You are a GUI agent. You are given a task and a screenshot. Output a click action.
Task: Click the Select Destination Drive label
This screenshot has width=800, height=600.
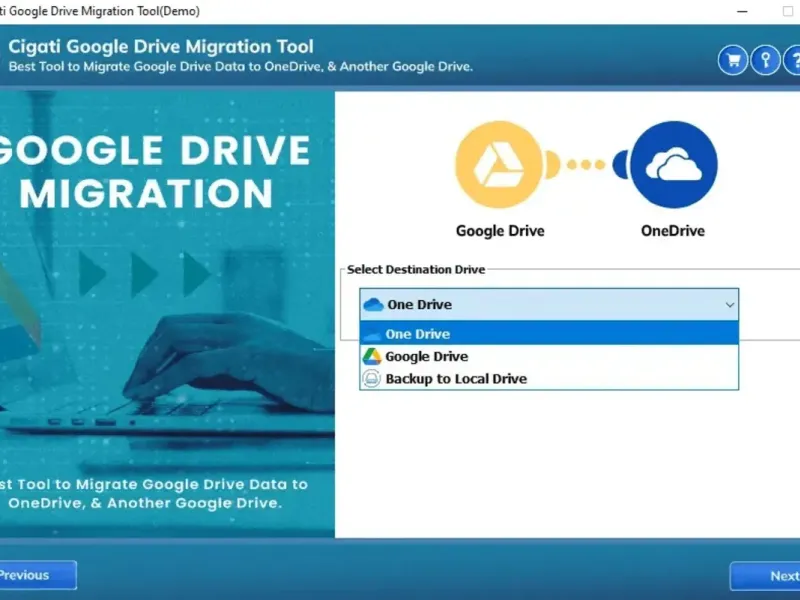click(416, 269)
